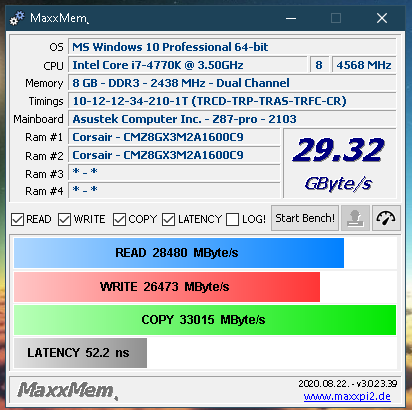Click the CPU field Intel Core i7-4770K
Screen dimensions: 412x410
click(188, 65)
